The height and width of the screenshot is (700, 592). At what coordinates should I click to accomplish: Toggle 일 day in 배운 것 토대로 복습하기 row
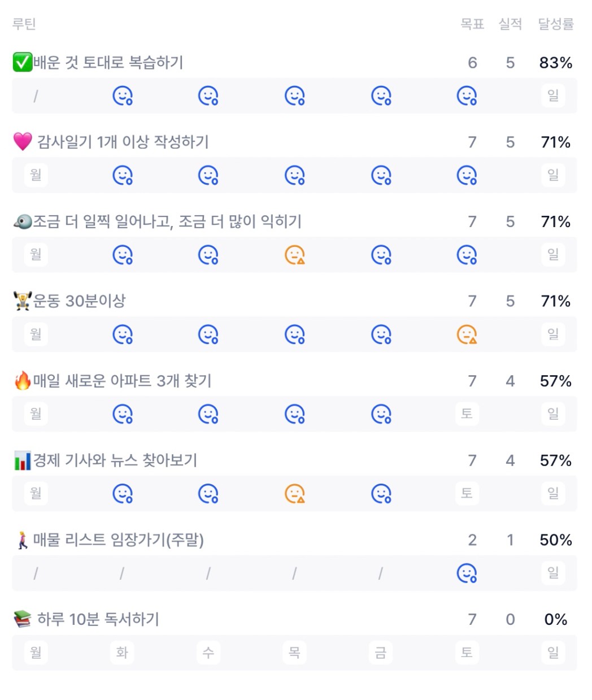tap(553, 95)
